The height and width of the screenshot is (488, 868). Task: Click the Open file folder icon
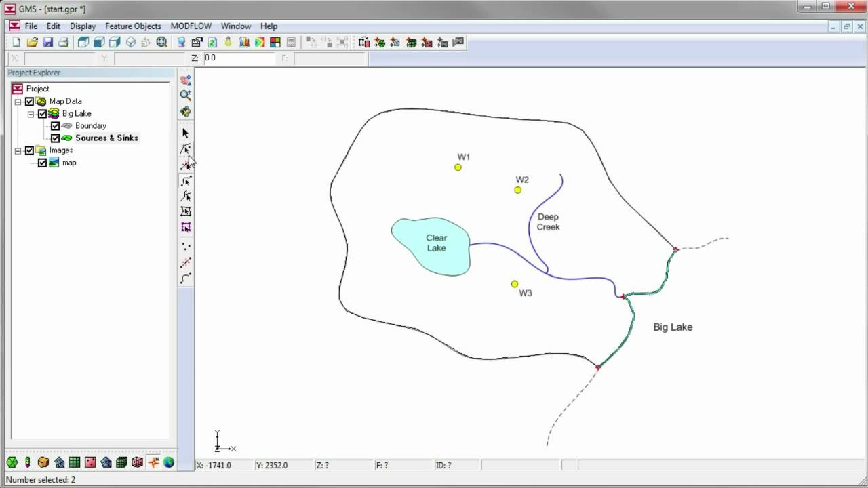[x=32, y=42]
